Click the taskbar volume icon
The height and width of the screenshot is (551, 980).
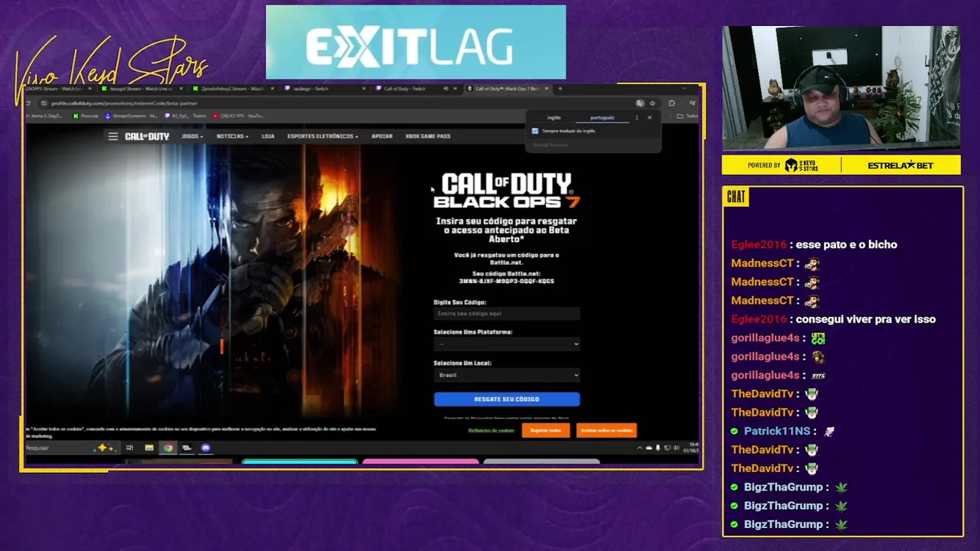[675, 448]
